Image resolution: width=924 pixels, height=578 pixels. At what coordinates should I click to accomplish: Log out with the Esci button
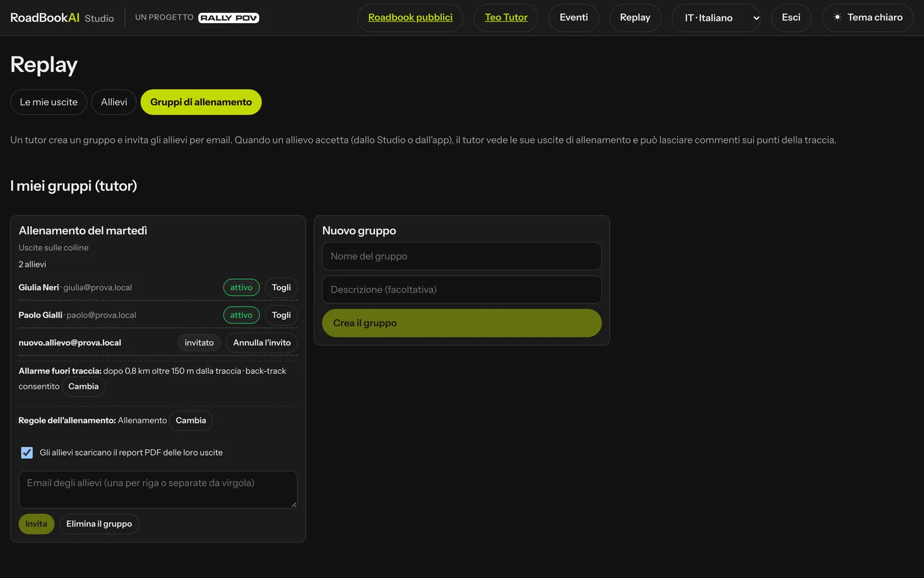pos(791,18)
